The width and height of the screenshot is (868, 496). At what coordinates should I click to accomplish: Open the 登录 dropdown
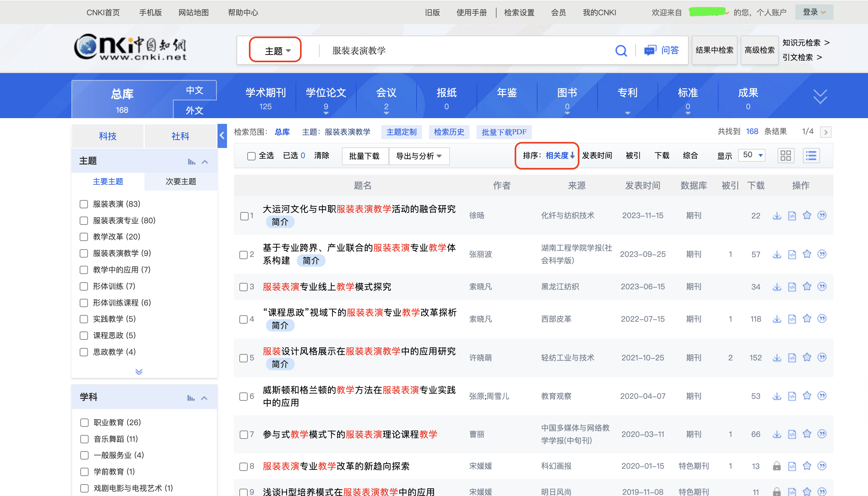click(x=814, y=12)
